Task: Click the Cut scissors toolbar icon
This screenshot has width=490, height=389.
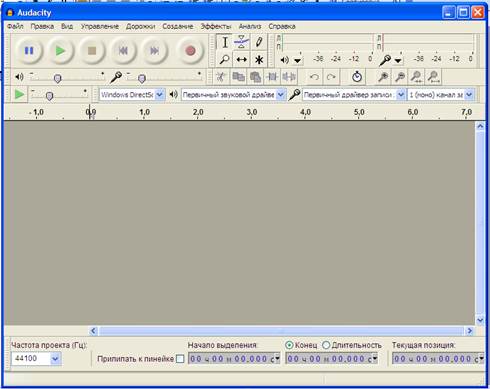Action: [220, 77]
